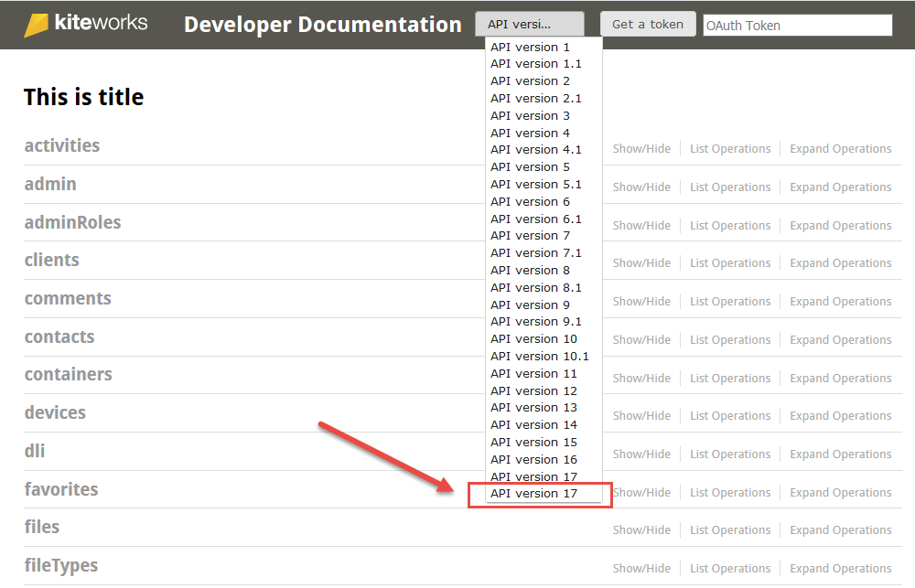Toggle Show/Hide for clients row
Image resolution: width=915 pixels, height=588 pixels.
pyautogui.click(x=641, y=263)
